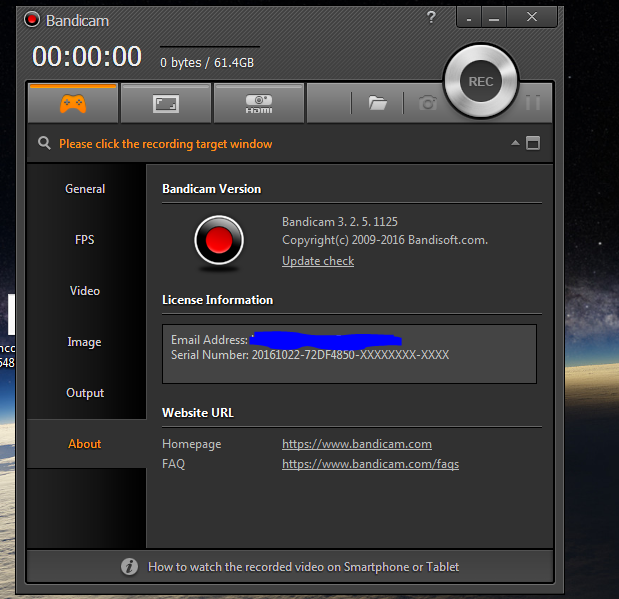
Task: Switch to the Video settings tab
Action: click(85, 291)
